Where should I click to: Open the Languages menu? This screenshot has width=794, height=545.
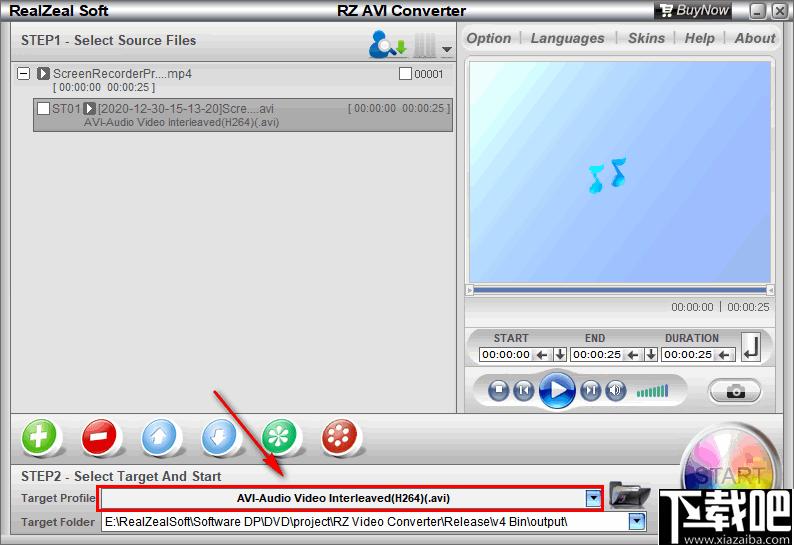pyautogui.click(x=567, y=38)
